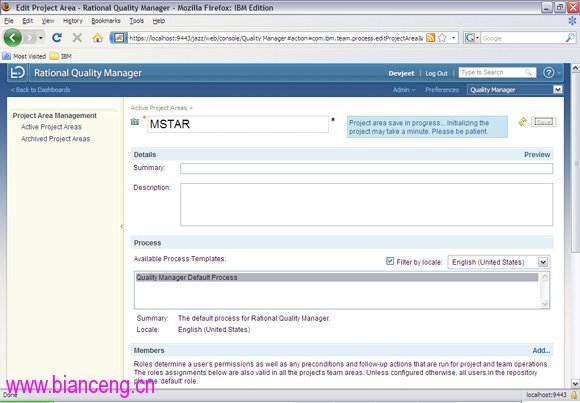
Task: Click the 'Project area save in progress' message
Action: coord(427,127)
